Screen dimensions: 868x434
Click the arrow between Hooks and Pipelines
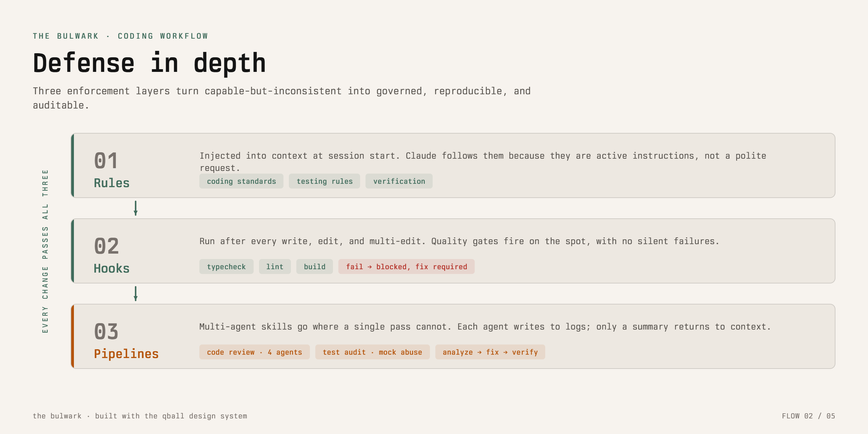coord(136,294)
